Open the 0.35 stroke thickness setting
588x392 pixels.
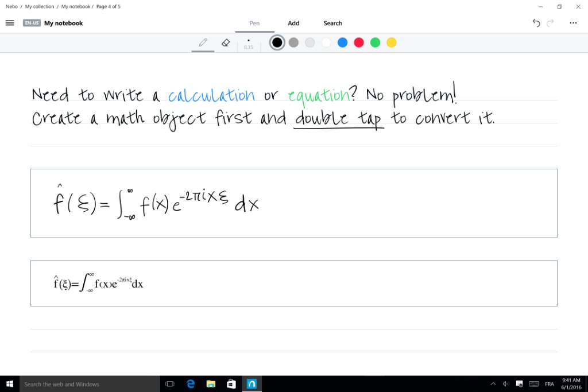(x=249, y=42)
